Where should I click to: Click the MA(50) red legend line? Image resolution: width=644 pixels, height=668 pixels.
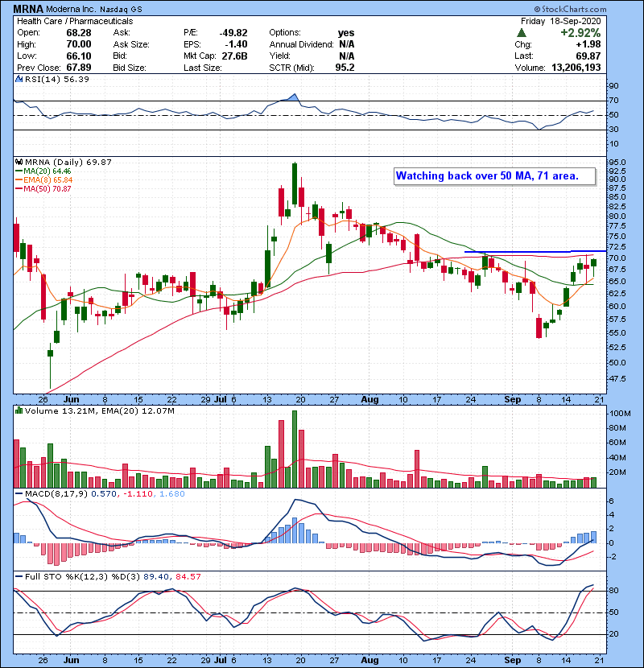point(19,188)
